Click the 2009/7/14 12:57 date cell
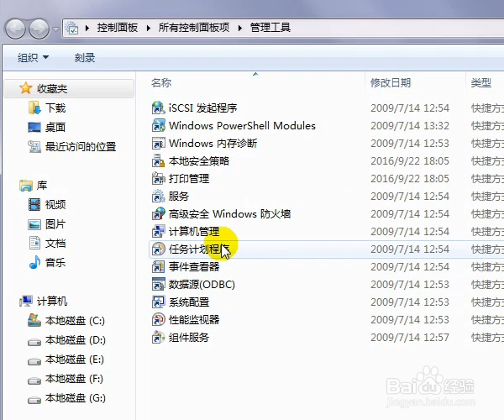 [x=410, y=338]
